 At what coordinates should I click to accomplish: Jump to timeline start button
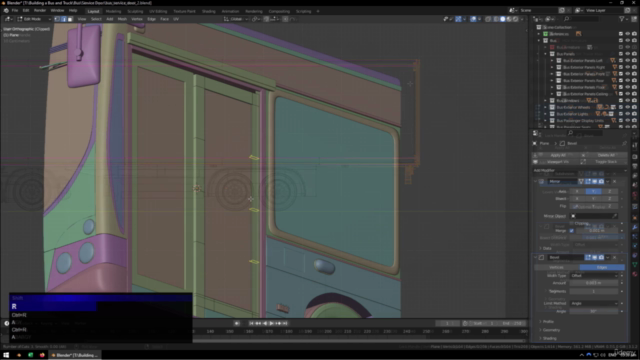[251, 323]
